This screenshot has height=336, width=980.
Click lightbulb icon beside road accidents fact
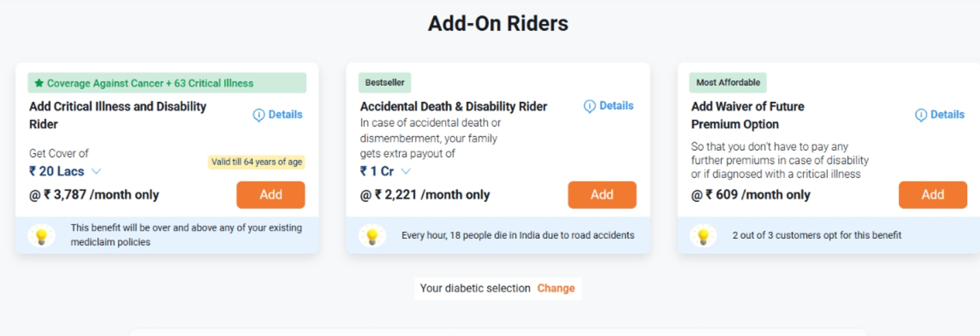(x=372, y=236)
